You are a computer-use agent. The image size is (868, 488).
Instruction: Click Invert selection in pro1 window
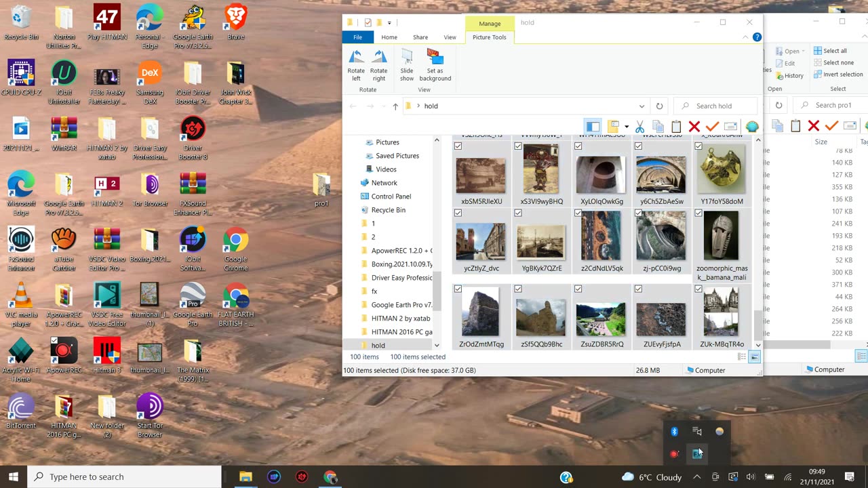tap(837, 75)
